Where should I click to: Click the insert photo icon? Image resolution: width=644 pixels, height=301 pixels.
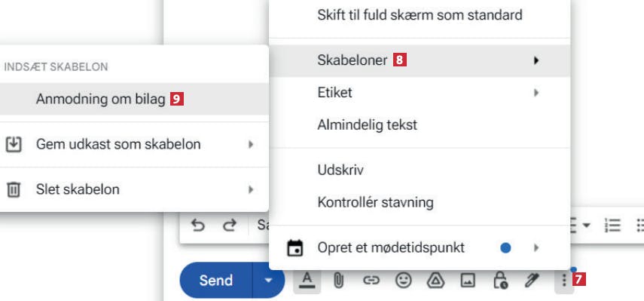[468, 281]
